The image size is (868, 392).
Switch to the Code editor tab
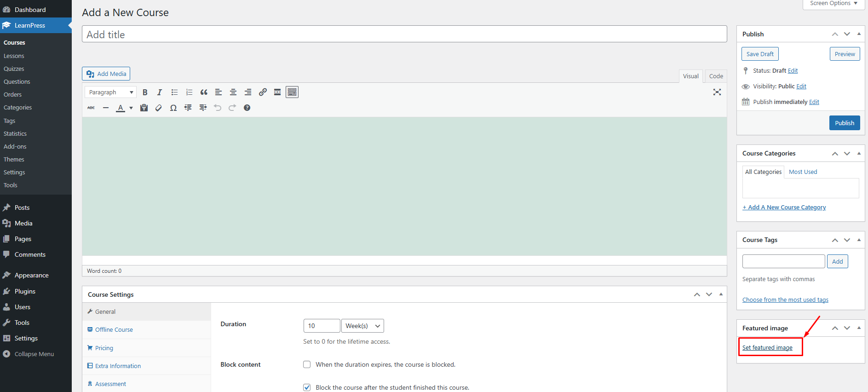point(716,76)
